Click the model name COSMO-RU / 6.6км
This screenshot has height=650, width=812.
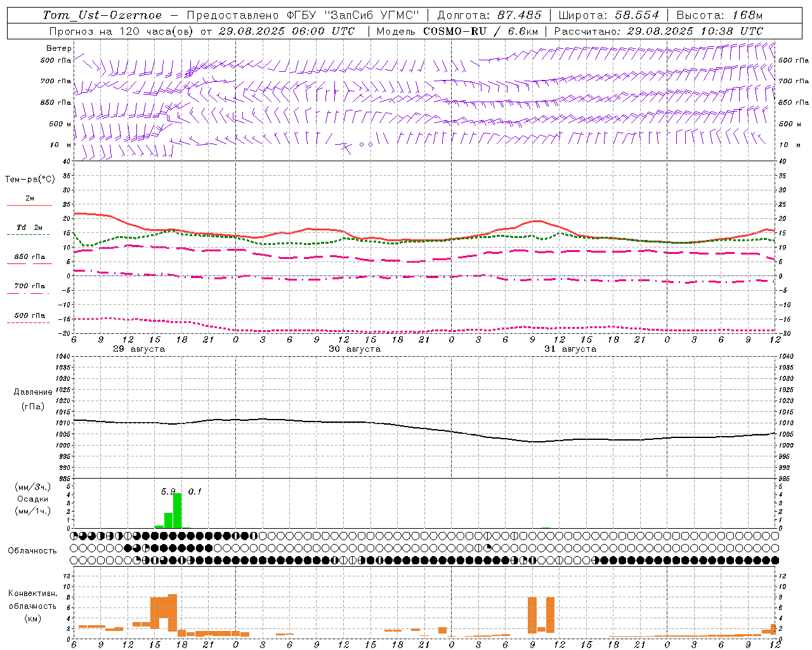coord(481,31)
